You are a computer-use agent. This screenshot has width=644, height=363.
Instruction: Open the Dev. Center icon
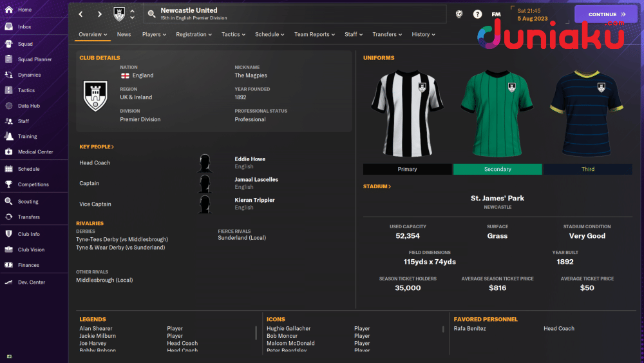pyautogui.click(x=8, y=282)
